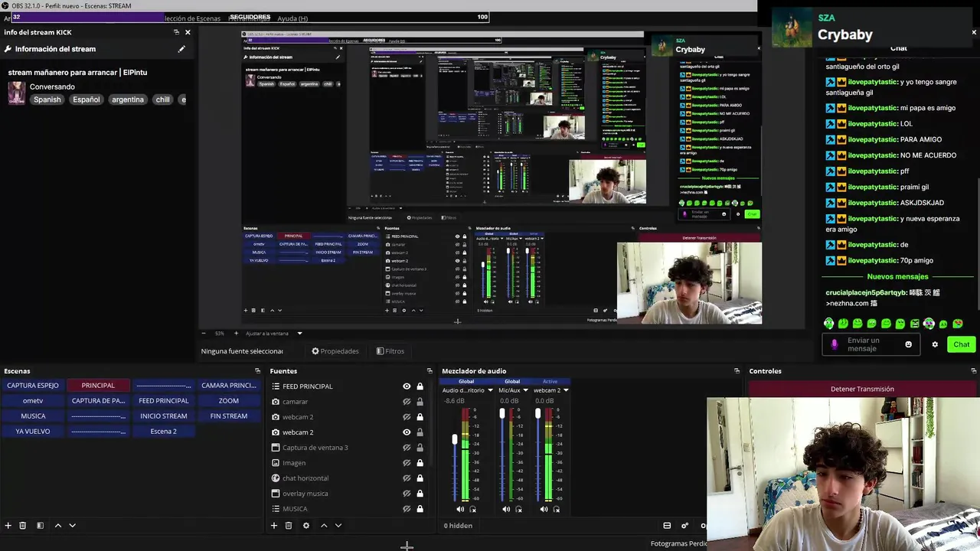
Task: Click the argentina stream tag
Action: 128,99
